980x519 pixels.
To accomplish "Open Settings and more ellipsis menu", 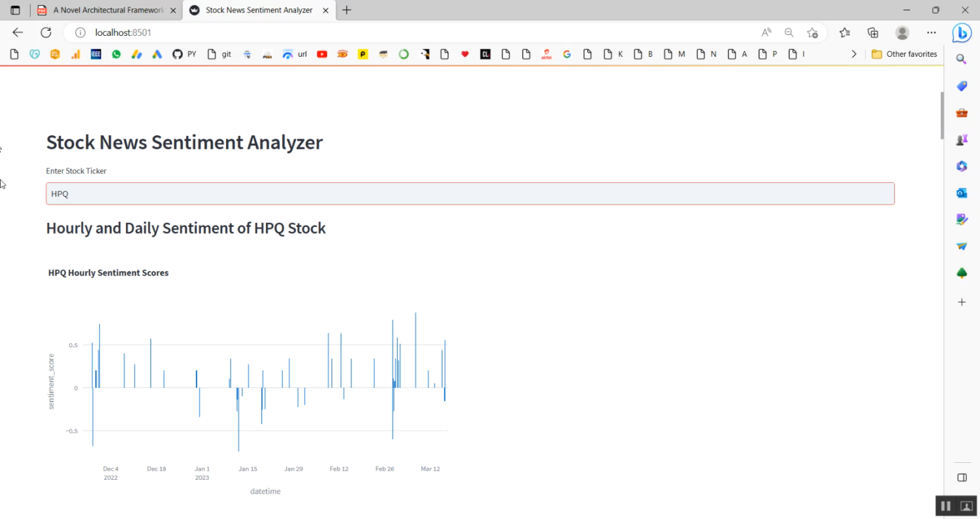I will point(932,33).
